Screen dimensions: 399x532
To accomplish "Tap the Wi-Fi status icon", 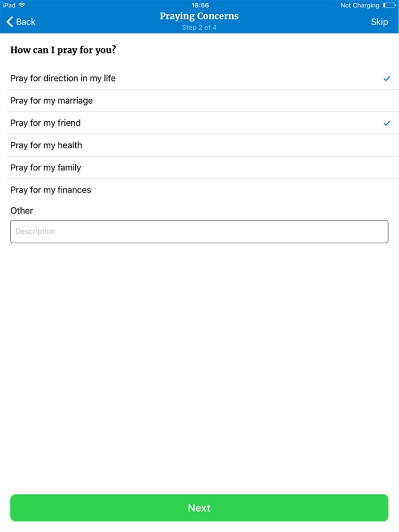I will [22, 5].
